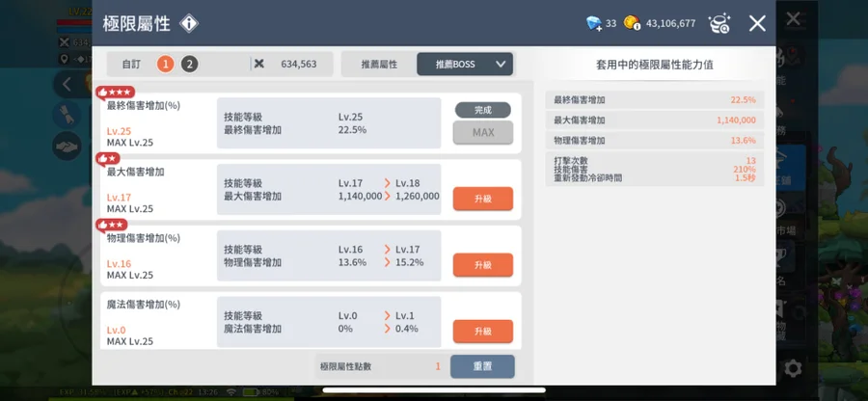Click the 重置 reset button
The image size is (868, 401).
coord(482,366)
